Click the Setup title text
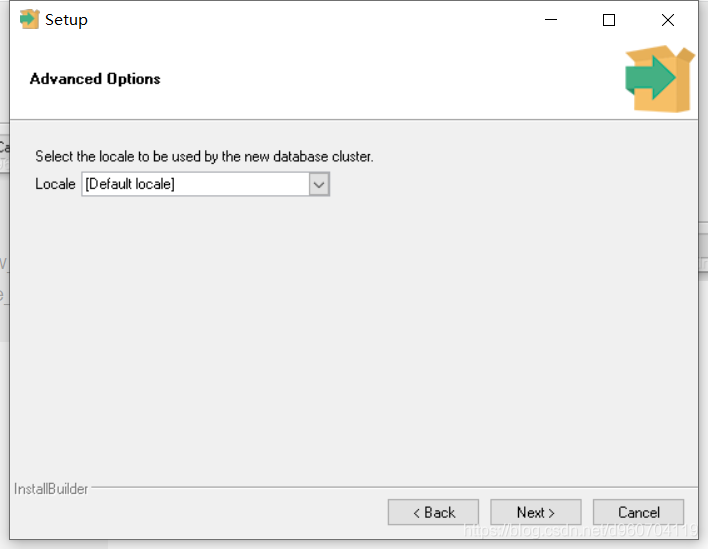Image resolution: width=708 pixels, height=549 pixels. click(x=66, y=20)
